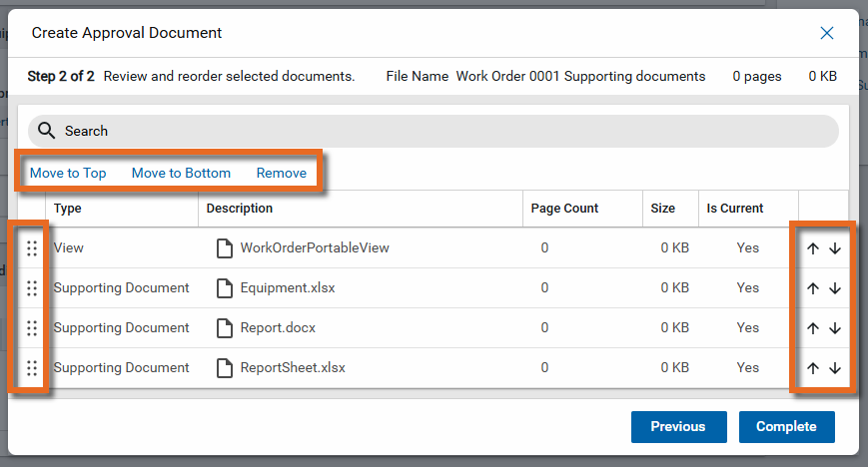Click the up arrow for Report.docx
868x467 pixels.
coord(813,328)
